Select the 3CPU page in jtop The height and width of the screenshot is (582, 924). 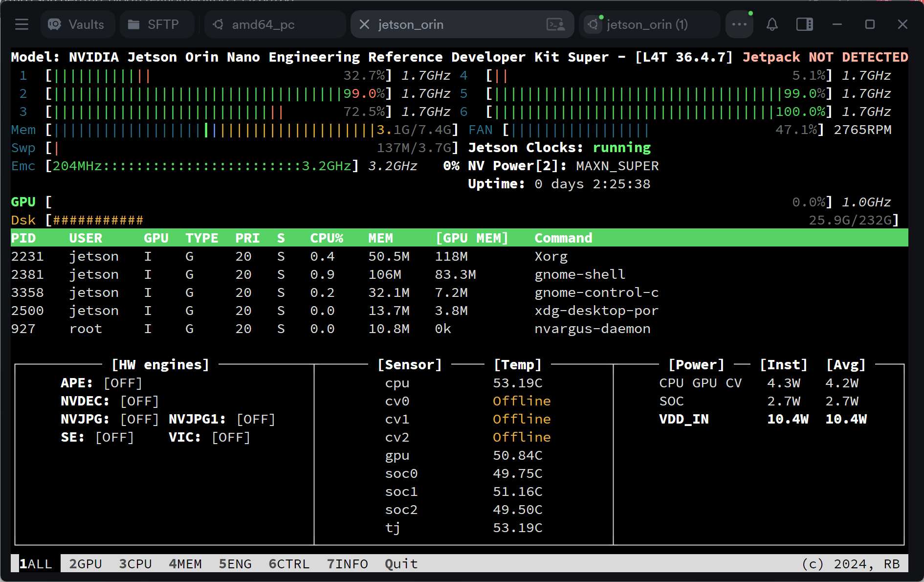click(x=135, y=564)
